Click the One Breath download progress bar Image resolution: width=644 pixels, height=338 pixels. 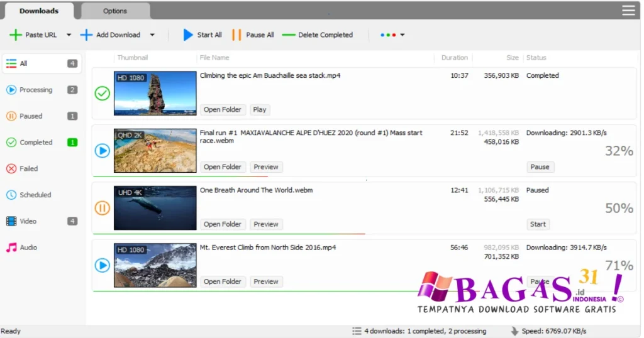[x=229, y=234]
